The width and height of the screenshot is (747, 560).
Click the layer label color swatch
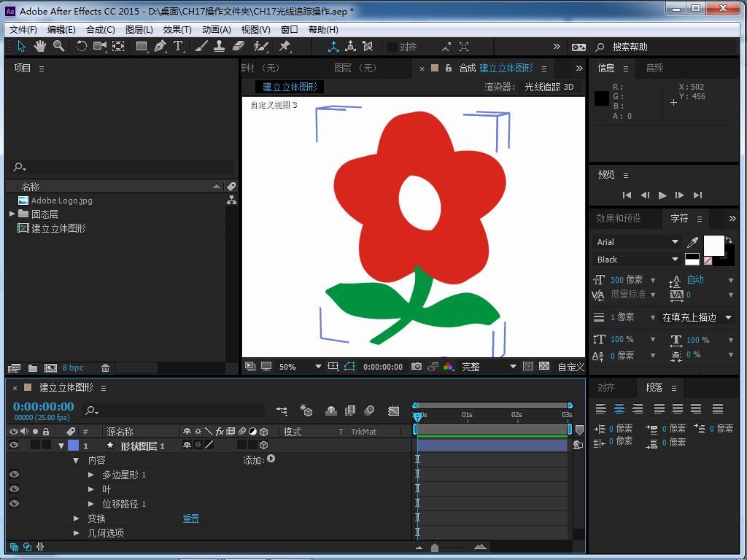click(74, 446)
